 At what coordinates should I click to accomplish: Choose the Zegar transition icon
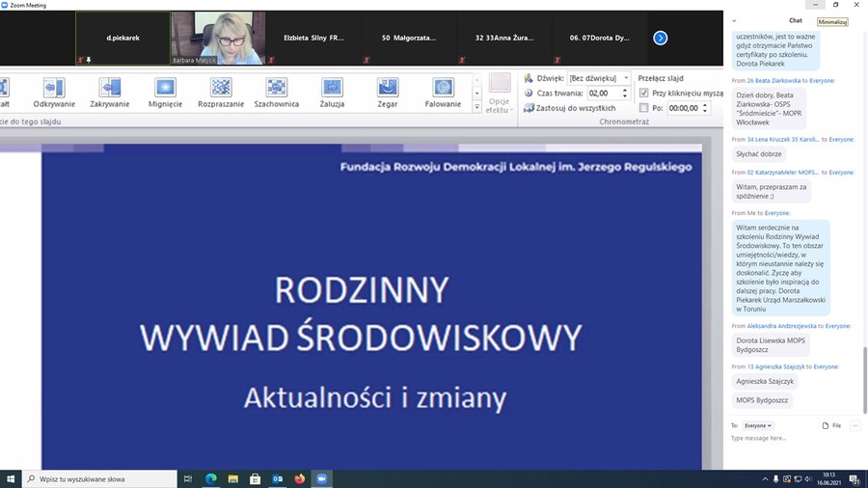(x=387, y=93)
